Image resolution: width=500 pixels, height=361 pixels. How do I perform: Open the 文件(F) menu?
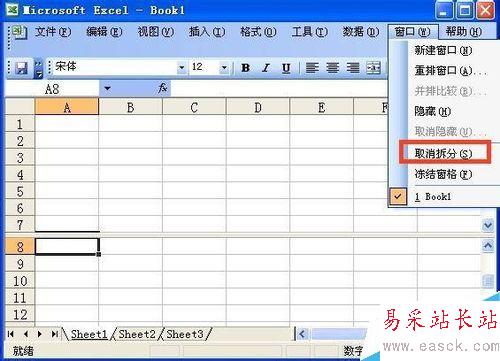[x=53, y=32]
